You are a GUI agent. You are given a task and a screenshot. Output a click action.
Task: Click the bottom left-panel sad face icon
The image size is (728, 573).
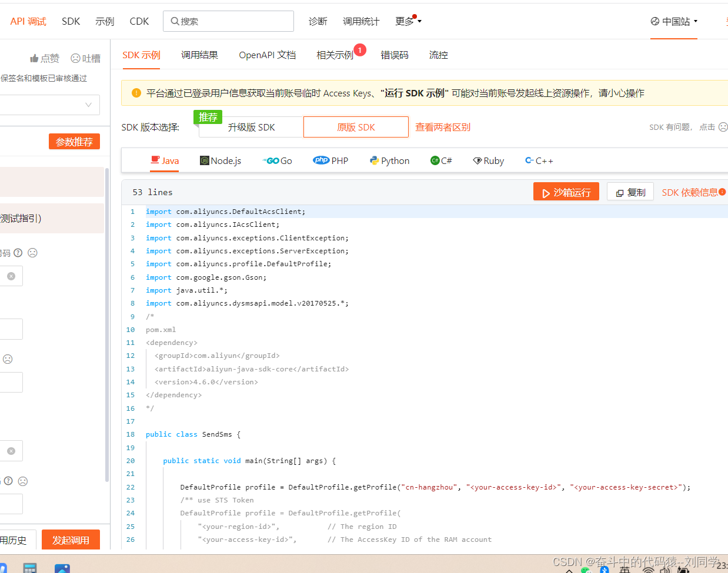point(23,481)
